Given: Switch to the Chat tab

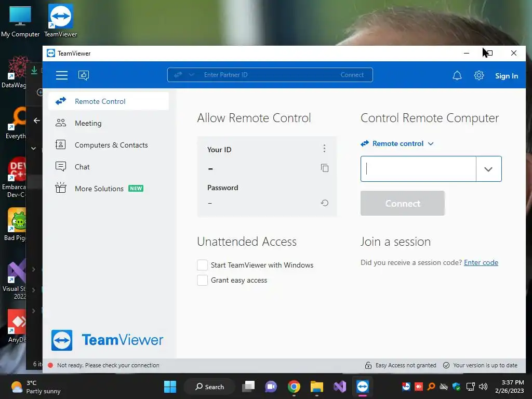Looking at the screenshot, I should point(109,167).
